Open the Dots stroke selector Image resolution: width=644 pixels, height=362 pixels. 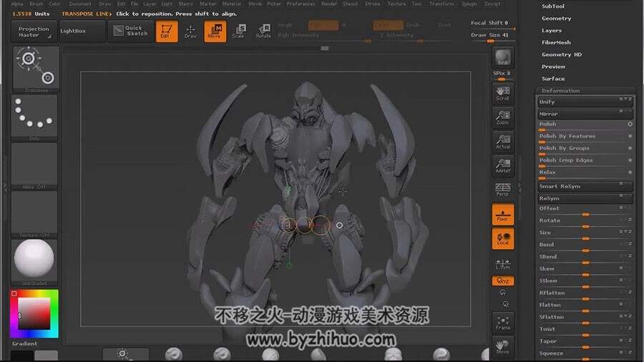click(34, 117)
